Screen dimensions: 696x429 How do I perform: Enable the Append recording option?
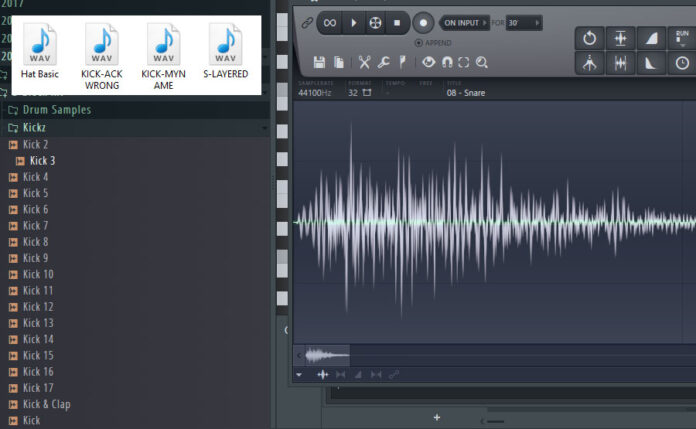[x=418, y=44]
